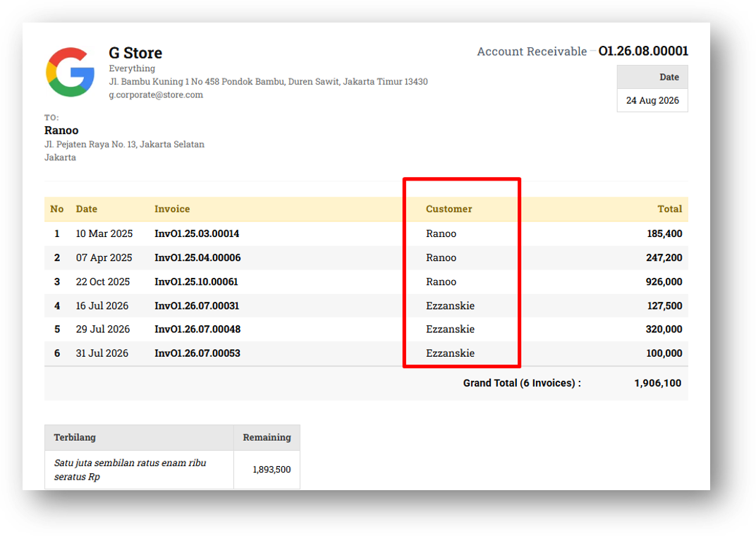
Task: Click the Terbilang header cell
Action: pyautogui.click(x=140, y=437)
